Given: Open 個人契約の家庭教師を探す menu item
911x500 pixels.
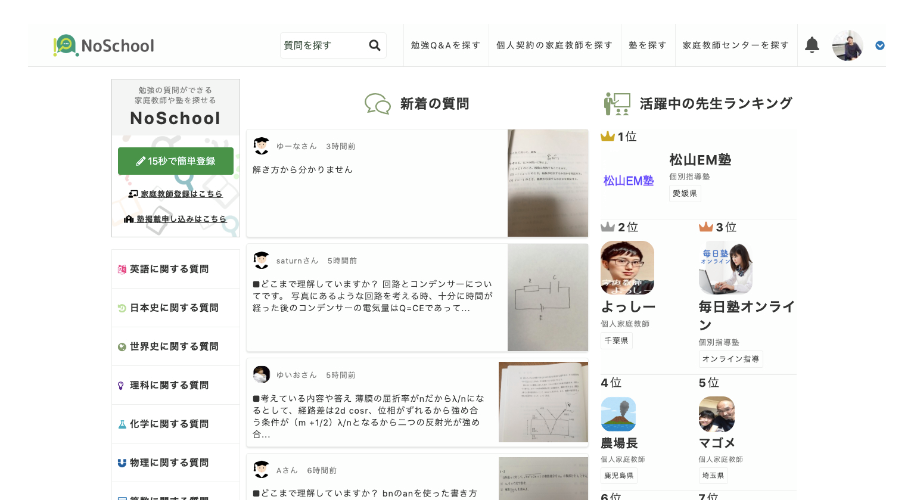Looking at the screenshot, I should tap(554, 45).
